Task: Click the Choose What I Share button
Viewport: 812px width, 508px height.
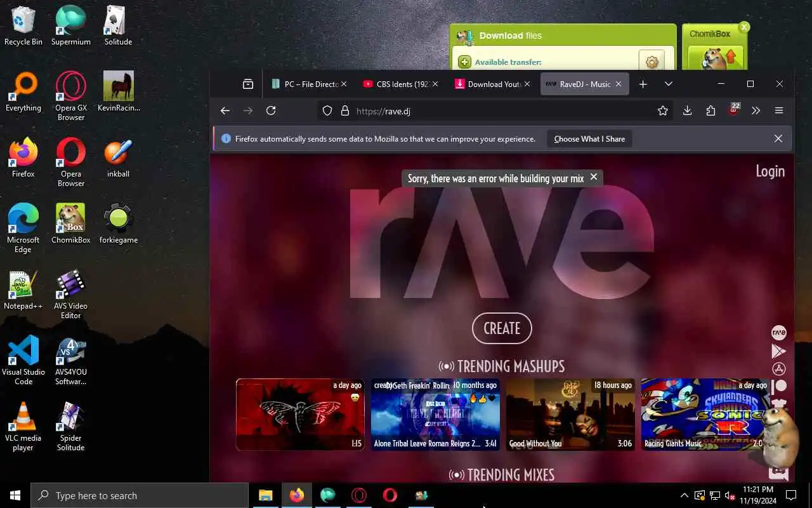Action: (589, 138)
